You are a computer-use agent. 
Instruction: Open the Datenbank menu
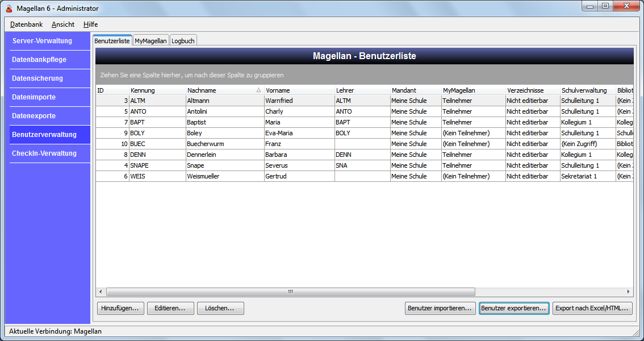tap(26, 24)
